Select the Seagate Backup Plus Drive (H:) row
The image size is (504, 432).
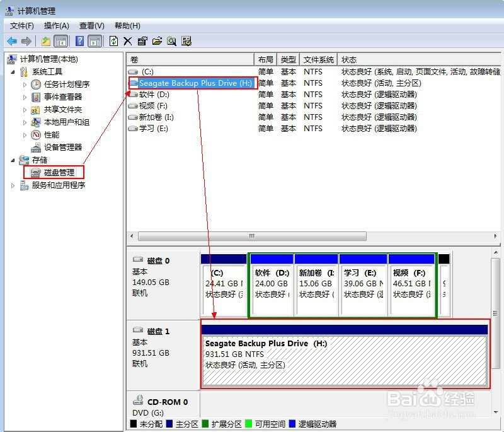coord(314,83)
